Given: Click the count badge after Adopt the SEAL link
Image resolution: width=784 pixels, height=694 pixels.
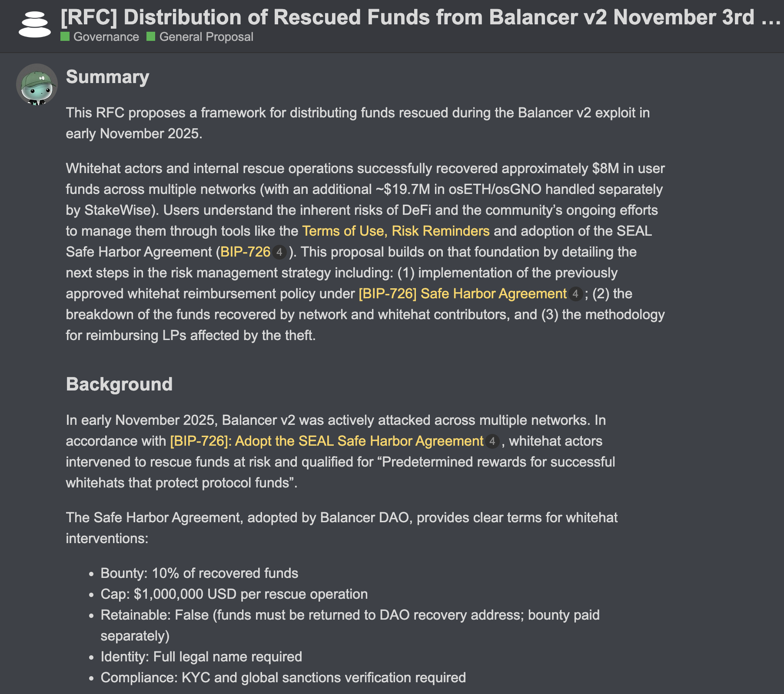Looking at the screenshot, I should coord(492,441).
